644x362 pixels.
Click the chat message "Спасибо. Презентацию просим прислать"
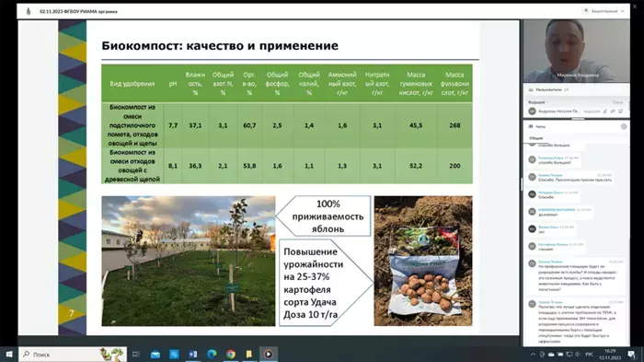[575, 180]
